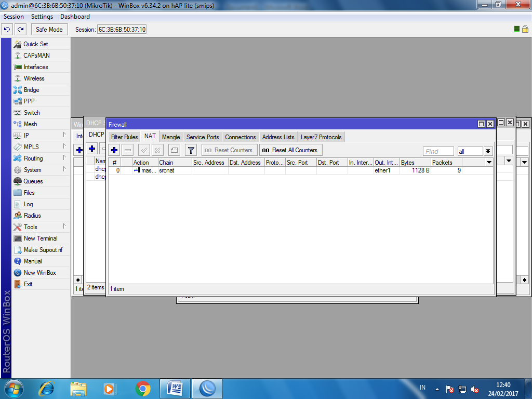Switch to the Connections tab
The image size is (532, 399).
[240, 137]
